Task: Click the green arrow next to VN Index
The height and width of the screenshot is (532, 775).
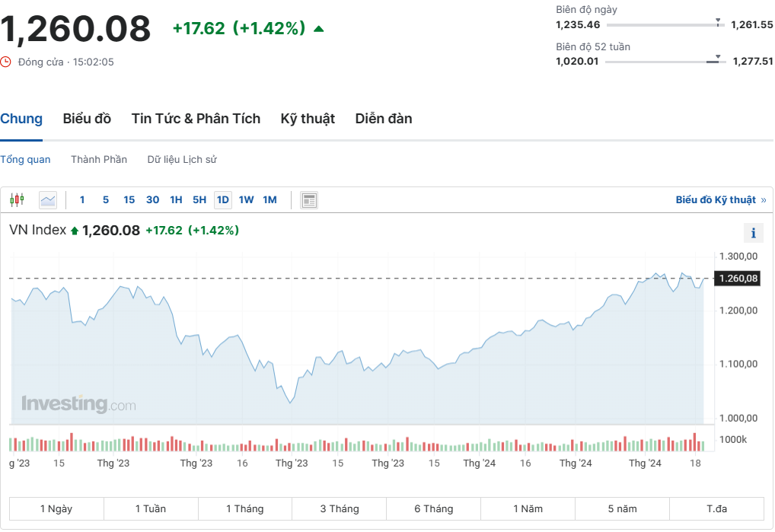Action: click(75, 231)
